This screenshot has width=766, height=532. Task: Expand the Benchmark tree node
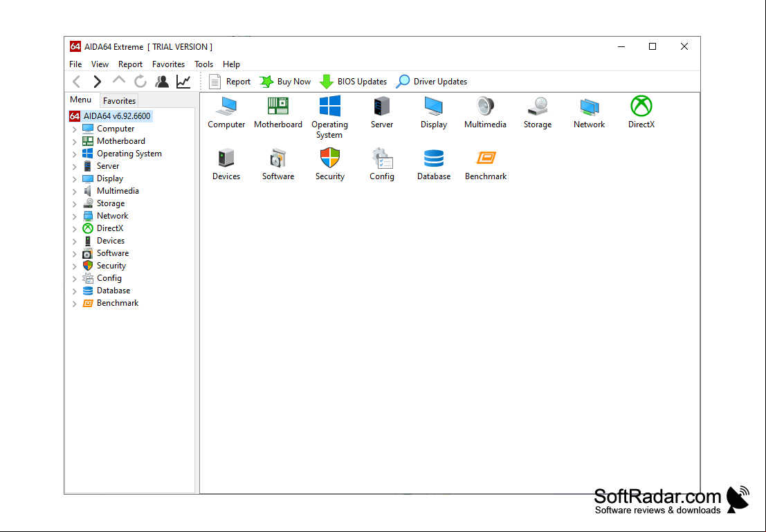click(74, 304)
